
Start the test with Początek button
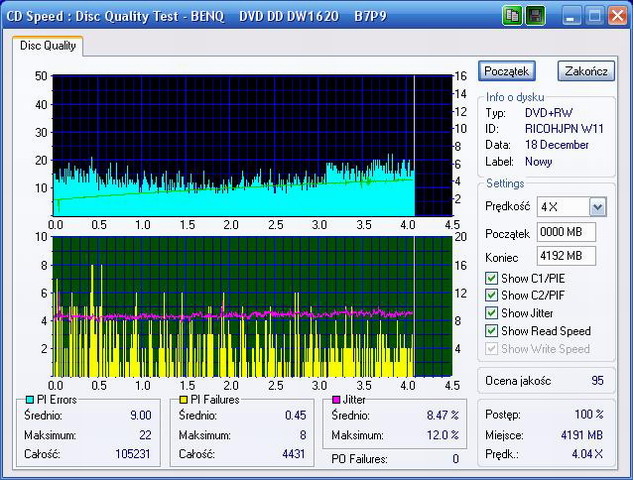pyautogui.click(x=507, y=71)
